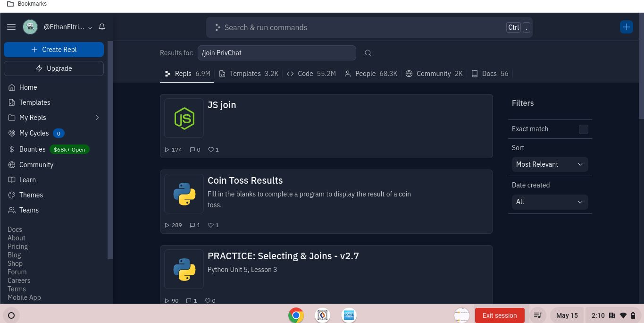Open the ChromeOS launcher circle button
The image size is (644, 323).
[x=11, y=315]
